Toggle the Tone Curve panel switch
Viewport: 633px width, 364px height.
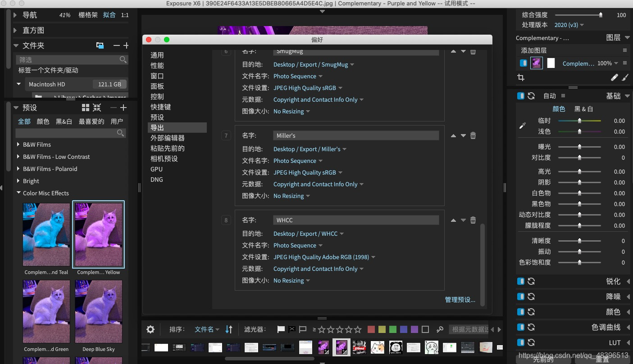coord(521,327)
